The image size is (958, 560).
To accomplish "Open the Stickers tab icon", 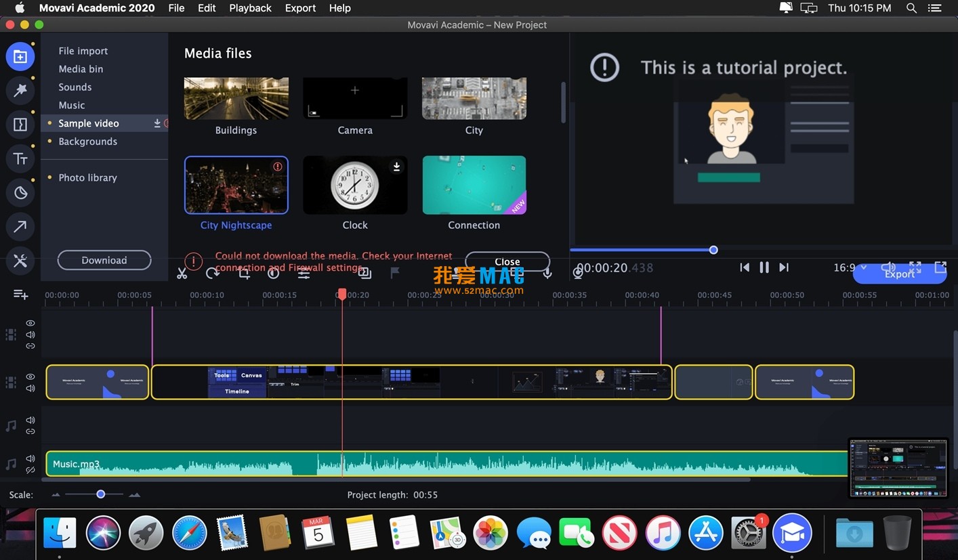I will [20, 193].
